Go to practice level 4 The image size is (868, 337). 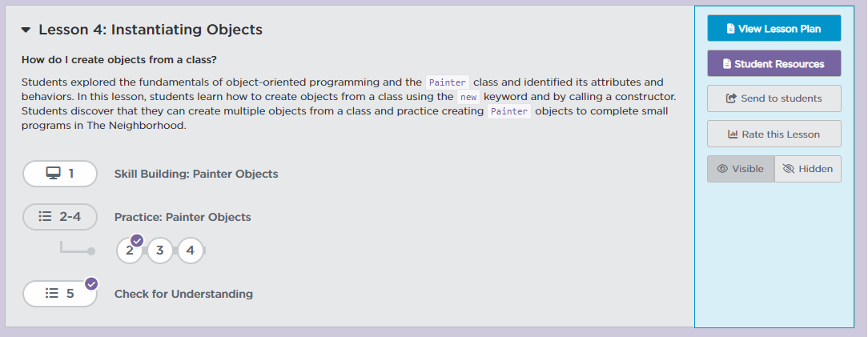(191, 251)
